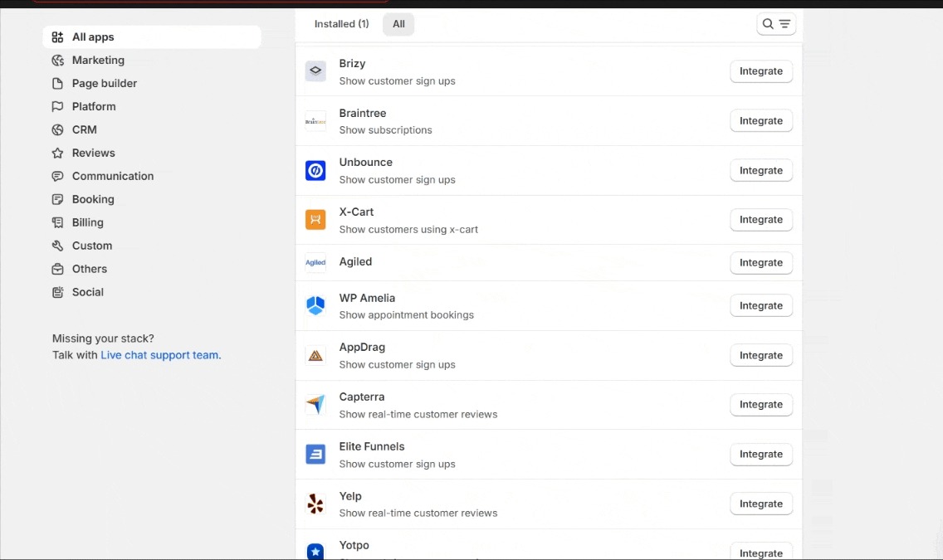Click the CRM globe icon

(58, 129)
